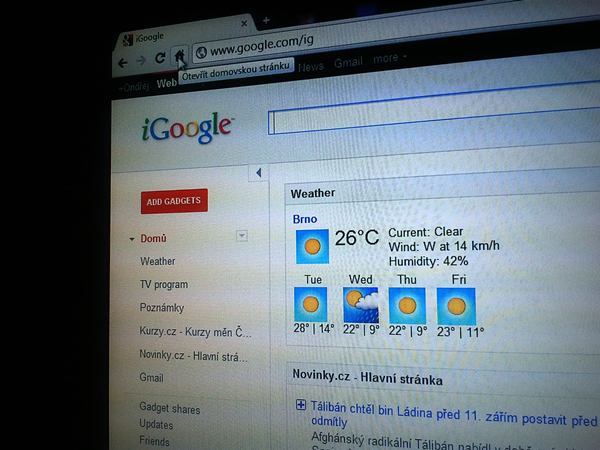
Task: Click Wednesday's cloudy rain forecast icon
Action: tap(360, 305)
